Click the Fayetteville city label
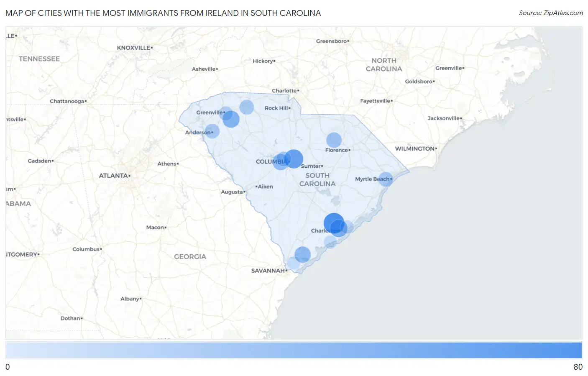 tap(376, 101)
